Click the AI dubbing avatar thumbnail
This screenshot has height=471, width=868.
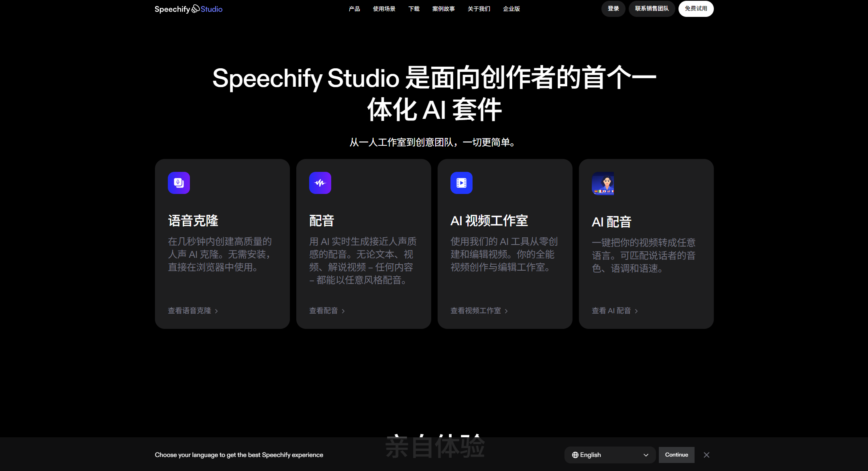[603, 184]
